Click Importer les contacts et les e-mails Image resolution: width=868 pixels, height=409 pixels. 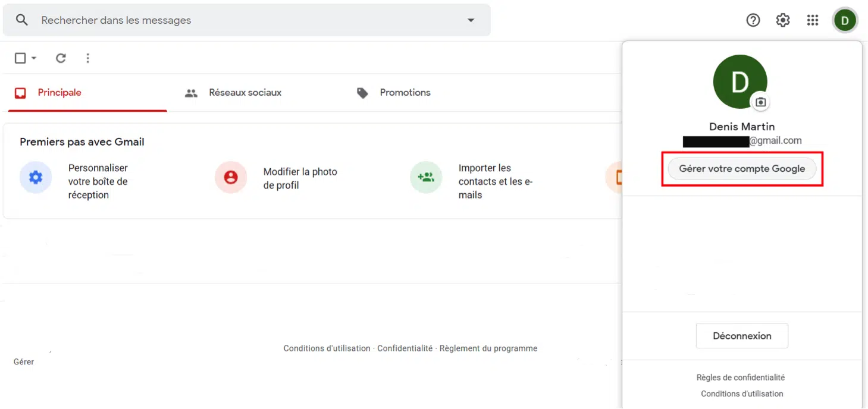496,181
